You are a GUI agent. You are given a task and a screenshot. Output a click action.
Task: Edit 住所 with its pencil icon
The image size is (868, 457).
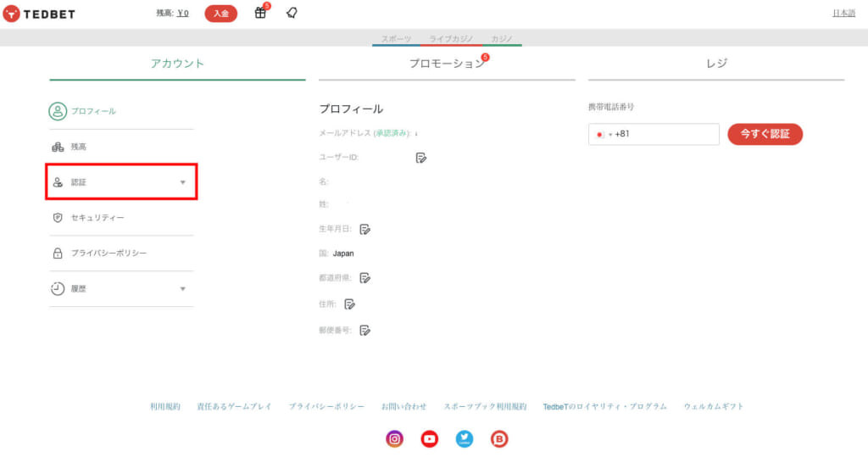(x=349, y=304)
